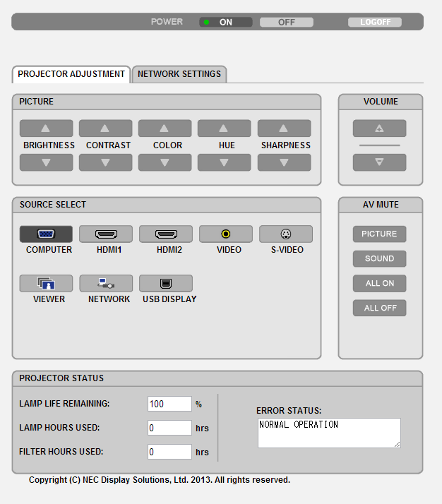Click the text box resize grip
Image resolution: width=442 pixels, height=504 pixels.
[398, 445]
